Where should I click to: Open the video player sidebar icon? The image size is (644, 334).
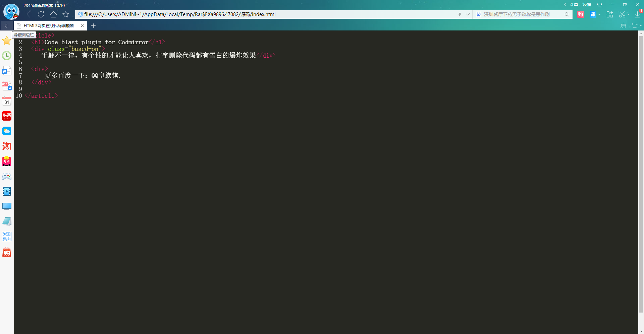7,191
